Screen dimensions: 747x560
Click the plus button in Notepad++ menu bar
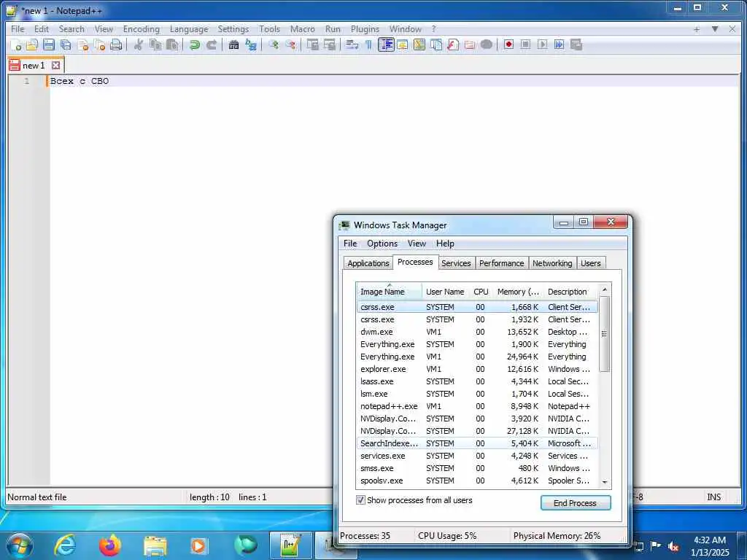coord(697,29)
